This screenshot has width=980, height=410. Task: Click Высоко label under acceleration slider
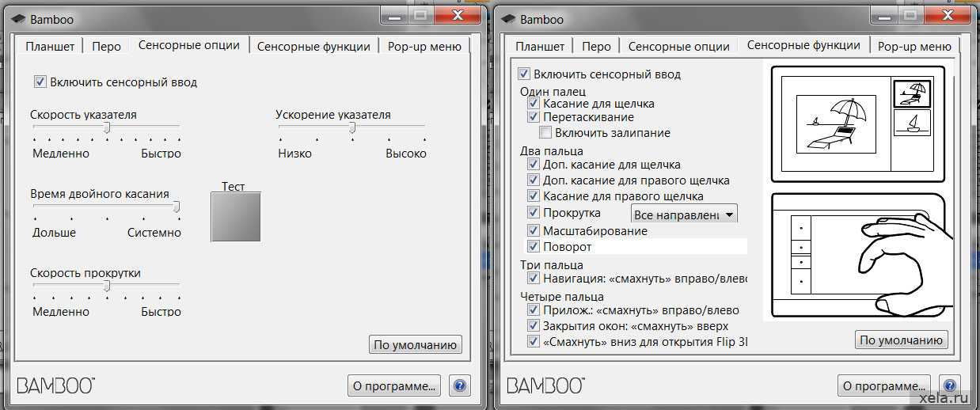406,154
